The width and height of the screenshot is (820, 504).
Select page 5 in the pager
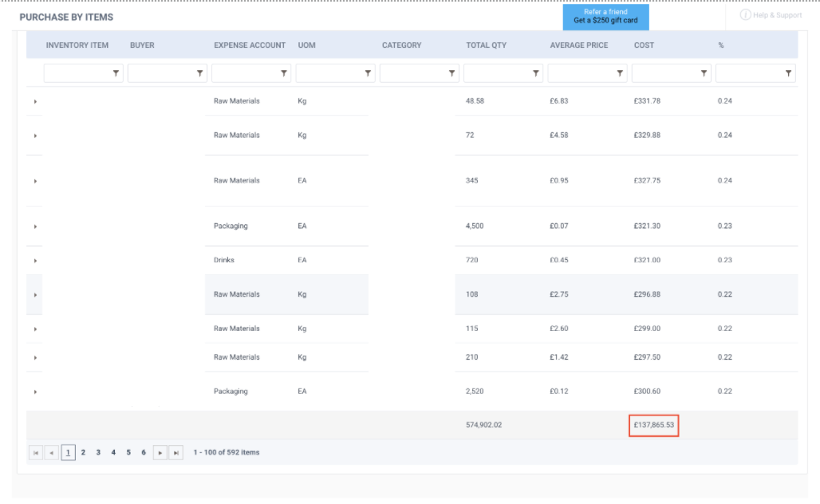pos(128,453)
